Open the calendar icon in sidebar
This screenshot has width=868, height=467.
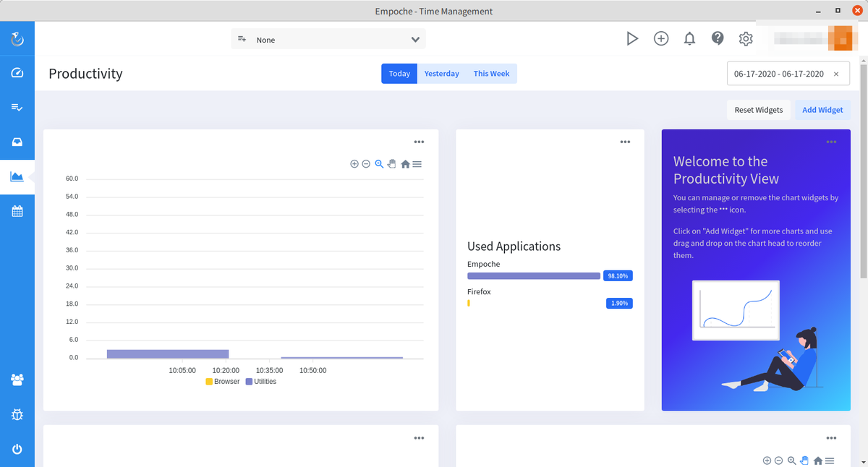[17, 211]
